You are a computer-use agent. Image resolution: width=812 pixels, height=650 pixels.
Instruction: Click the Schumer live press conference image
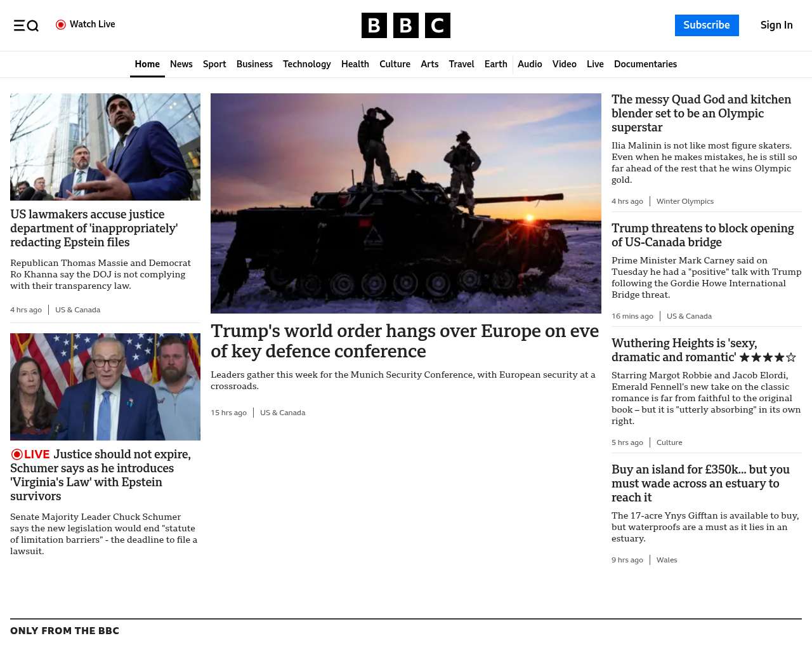tap(105, 387)
